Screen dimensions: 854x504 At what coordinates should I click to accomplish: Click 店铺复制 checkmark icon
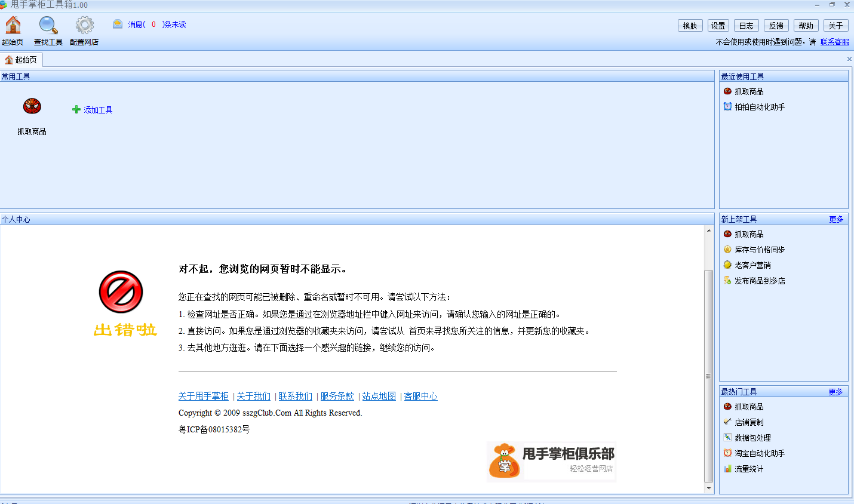(x=727, y=422)
